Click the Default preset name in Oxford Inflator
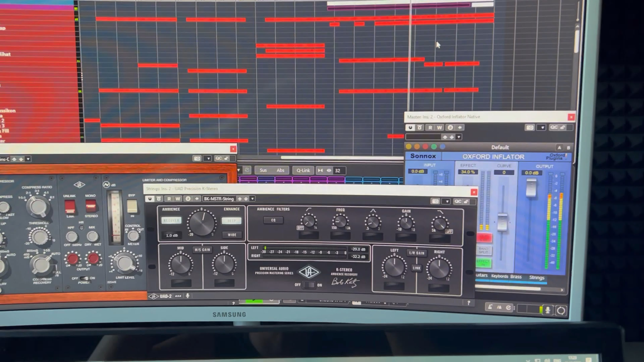 coord(500,147)
